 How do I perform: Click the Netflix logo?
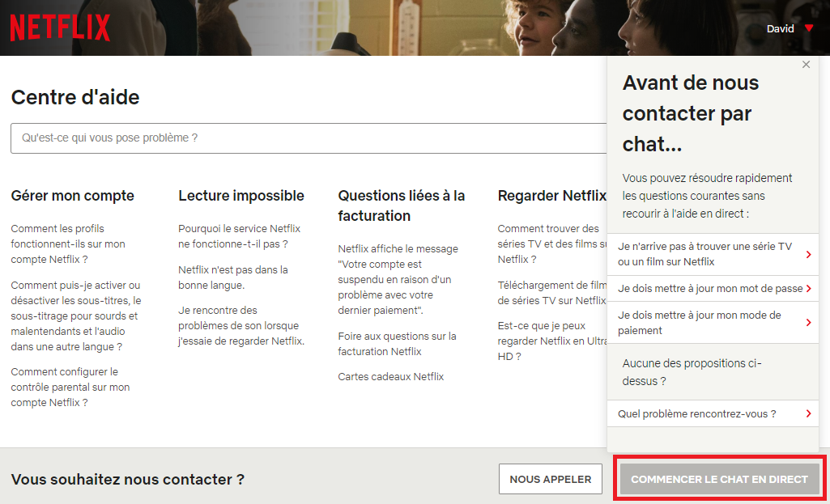coord(60,28)
